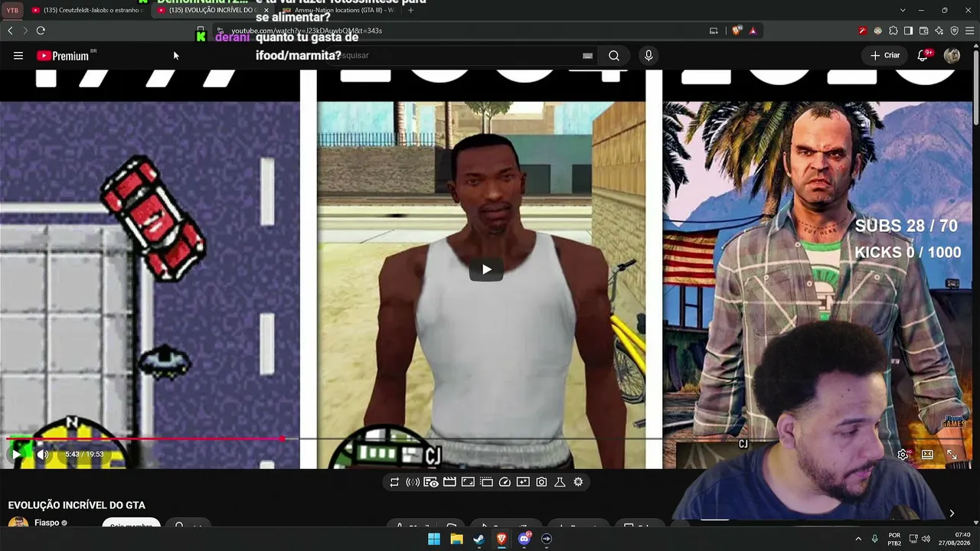
Task: Mute the video with the speaker icon
Action: [43, 455]
